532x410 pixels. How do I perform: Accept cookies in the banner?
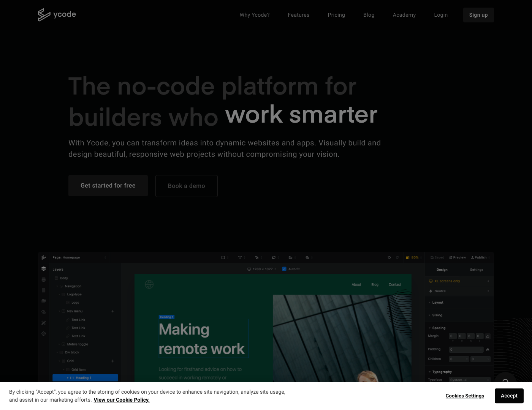point(509,396)
